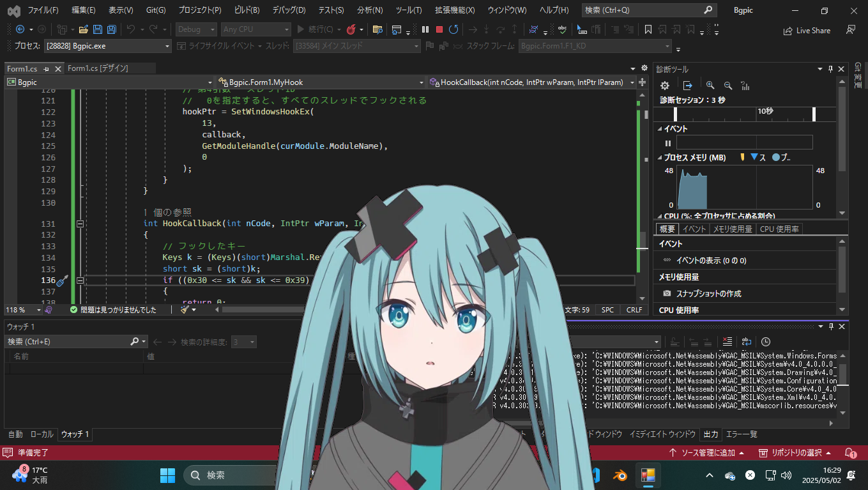
Task: Collapse the プロセス メモリ graph section
Action: coord(659,158)
